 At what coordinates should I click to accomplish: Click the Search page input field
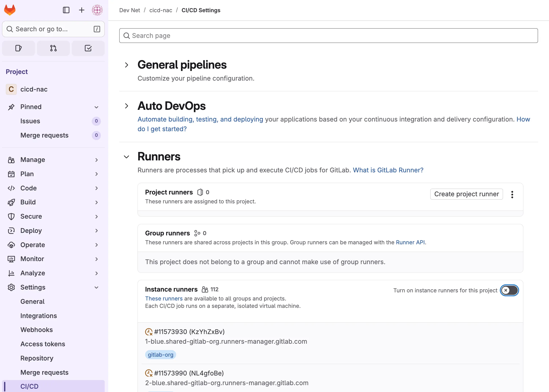click(328, 36)
